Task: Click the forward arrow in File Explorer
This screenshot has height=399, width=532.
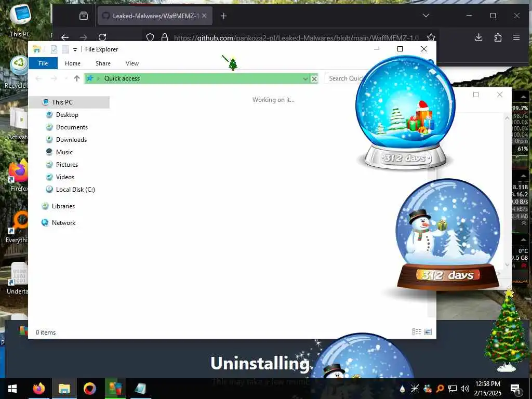Action: click(54, 78)
